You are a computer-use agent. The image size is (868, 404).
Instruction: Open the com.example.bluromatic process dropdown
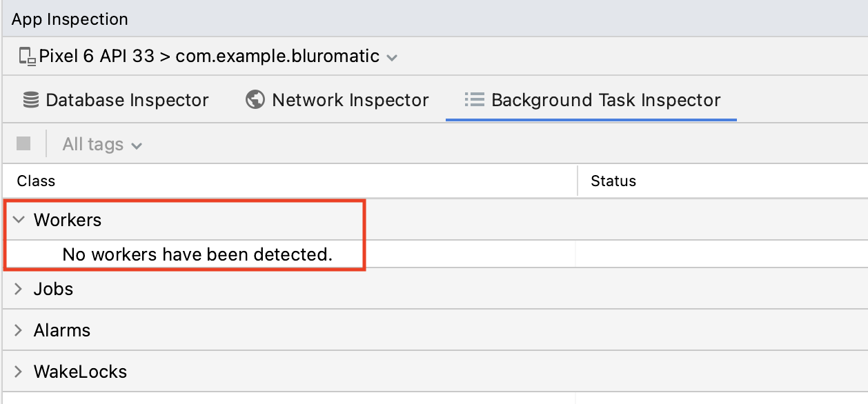tap(391, 57)
